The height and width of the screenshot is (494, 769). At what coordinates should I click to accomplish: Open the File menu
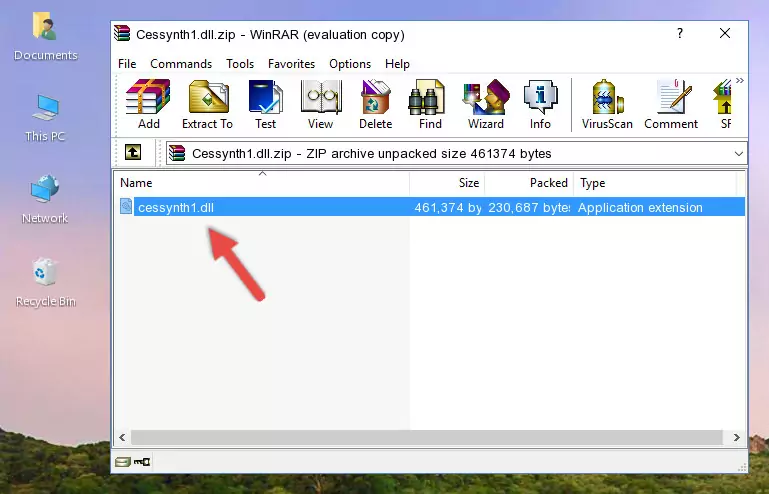pos(127,64)
